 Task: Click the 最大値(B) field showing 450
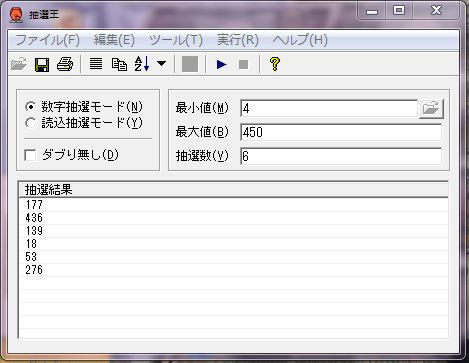[x=341, y=132]
